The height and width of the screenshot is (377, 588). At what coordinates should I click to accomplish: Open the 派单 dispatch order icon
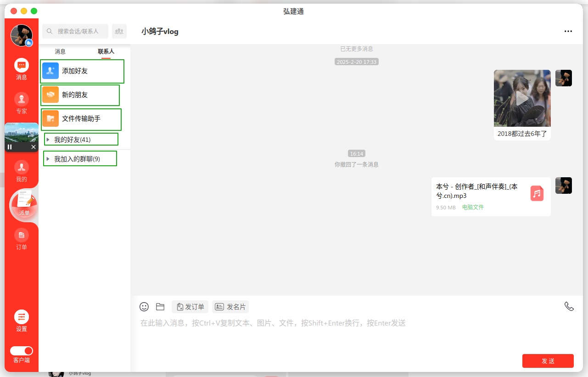[24, 204]
